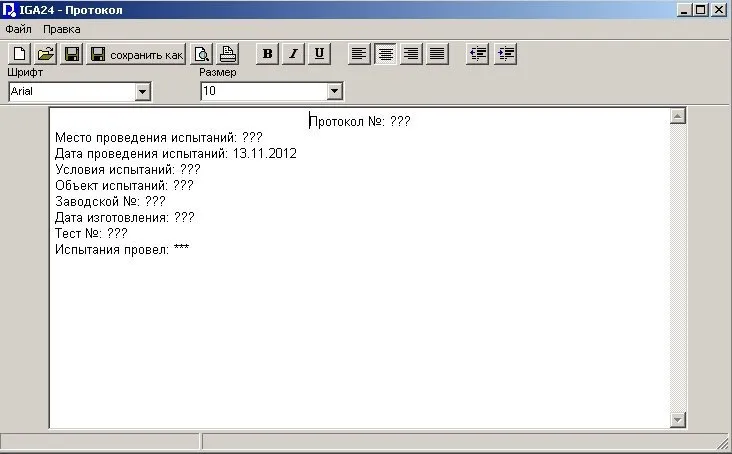Image resolution: width=732 pixels, height=454 pixels.
Task: Expand the Шрифт font dropdown
Action: point(143,91)
